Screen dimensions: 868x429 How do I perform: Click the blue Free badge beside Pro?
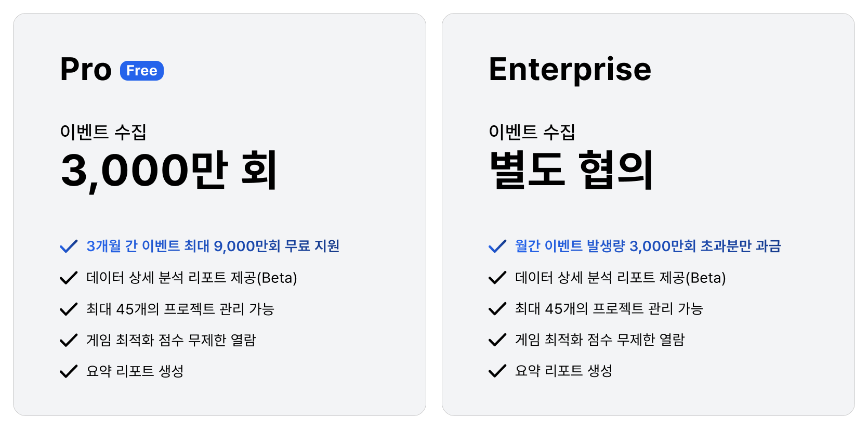[142, 71]
